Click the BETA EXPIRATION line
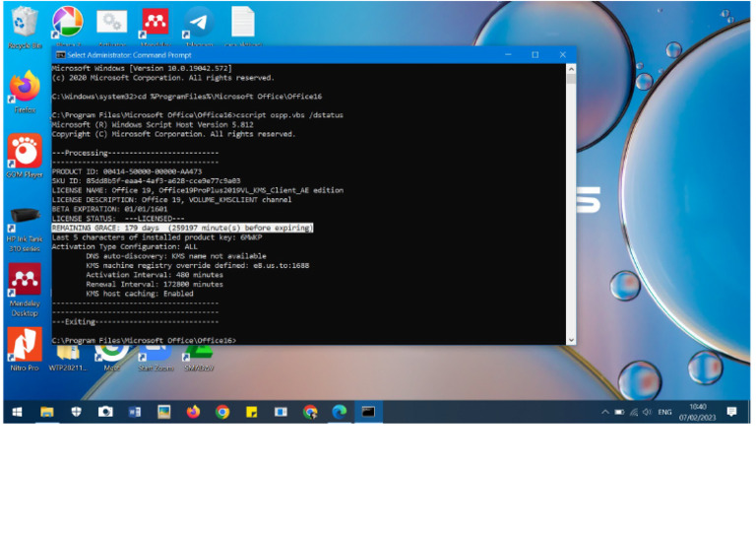This screenshot has height=535, width=756. tap(109, 209)
